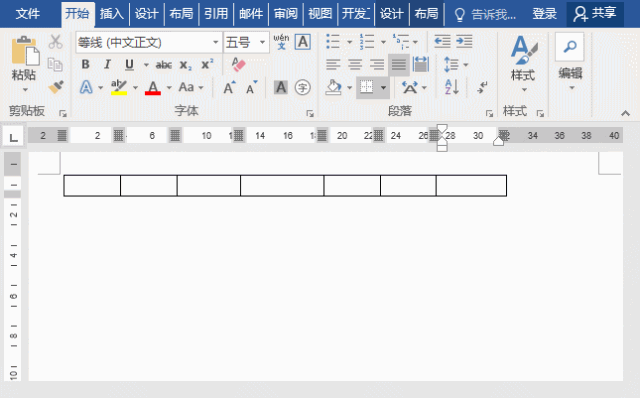Click the Cut scissors icon
The width and height of the screenshot is (640, 398).
click(56, 42)
